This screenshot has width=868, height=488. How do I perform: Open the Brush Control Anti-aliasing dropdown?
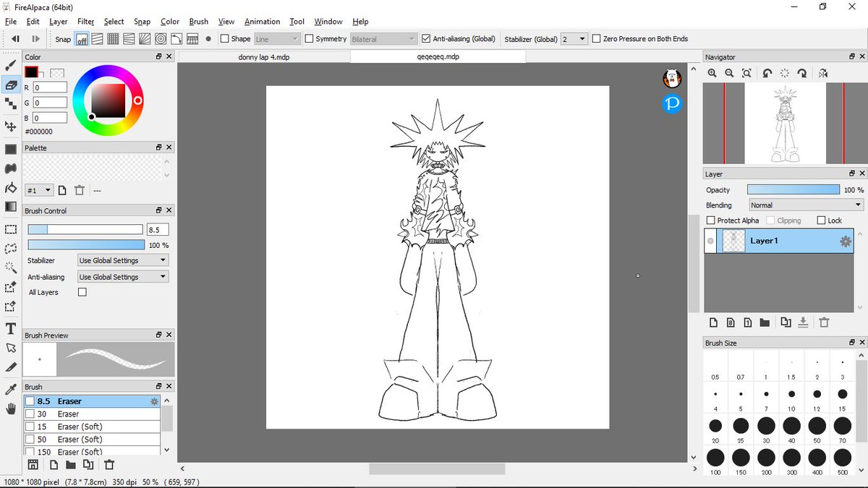click(x=122, y=277)
